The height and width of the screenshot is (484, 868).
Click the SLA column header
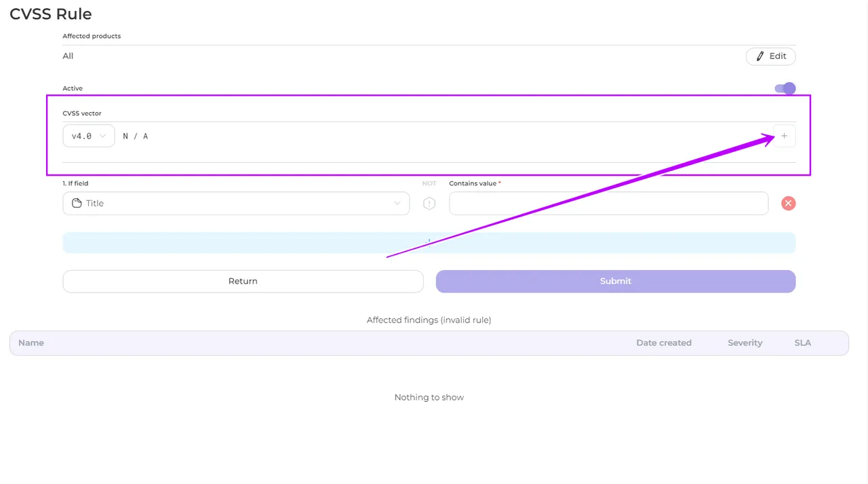[x=802, y=343]
